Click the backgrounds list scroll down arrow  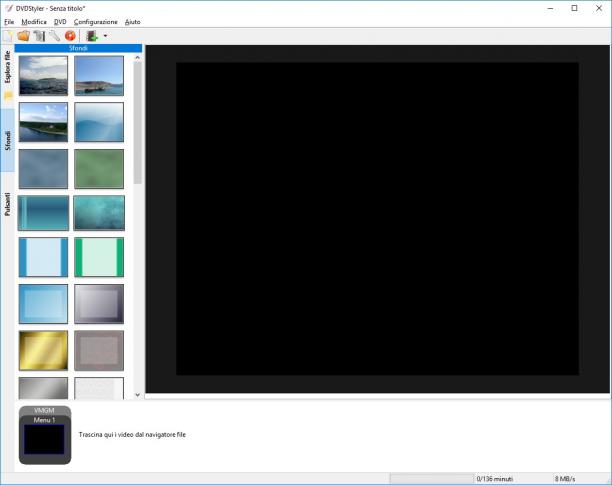[x=137, y=395]
